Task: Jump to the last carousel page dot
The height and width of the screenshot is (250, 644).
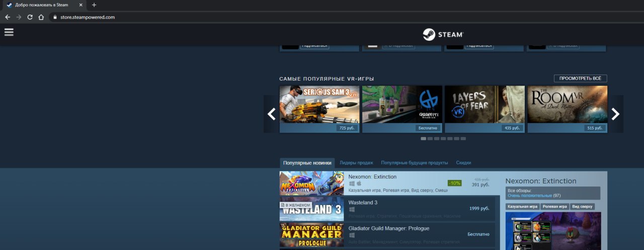Action: click(x=463, y=138)
